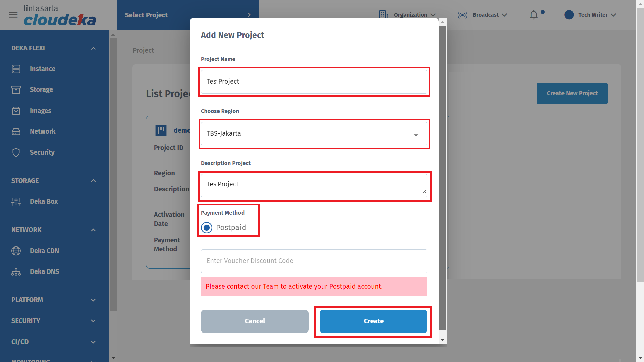644x362 pixels.
Task: Click the voucher discount code field
Action: coord(314,261)
